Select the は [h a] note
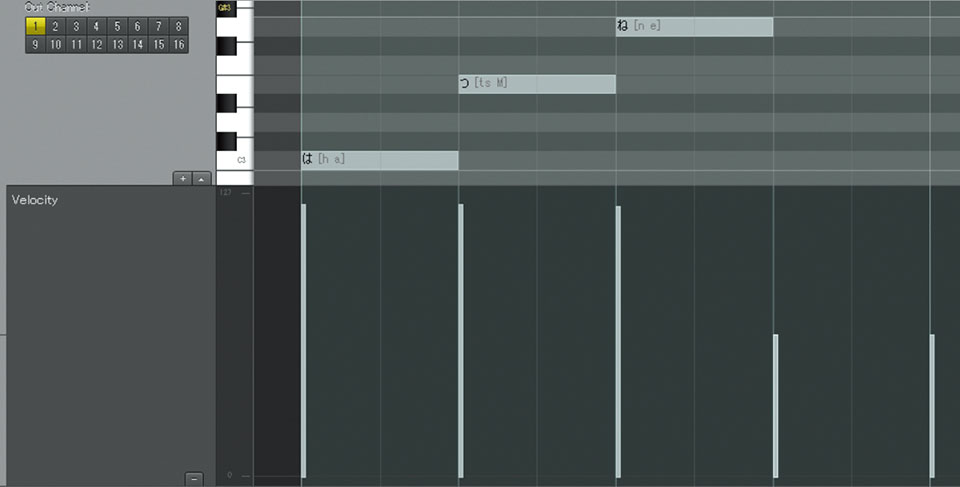Screen dimensions: 960x487 (380, 160)
